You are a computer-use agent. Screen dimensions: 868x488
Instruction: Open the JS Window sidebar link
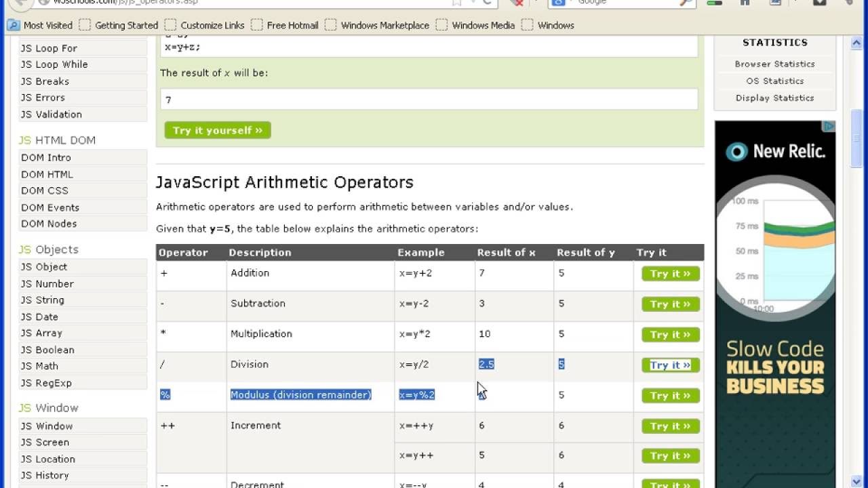point(83,426)
